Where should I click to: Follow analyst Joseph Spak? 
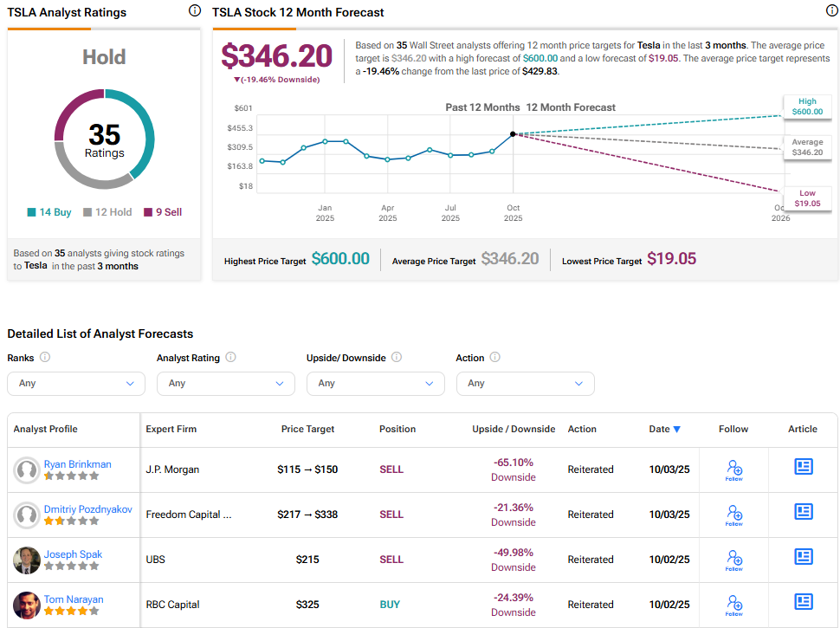tap(733, 560)
